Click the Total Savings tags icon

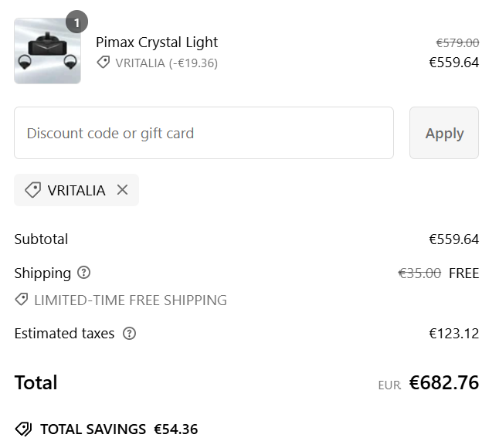(23, 429)
